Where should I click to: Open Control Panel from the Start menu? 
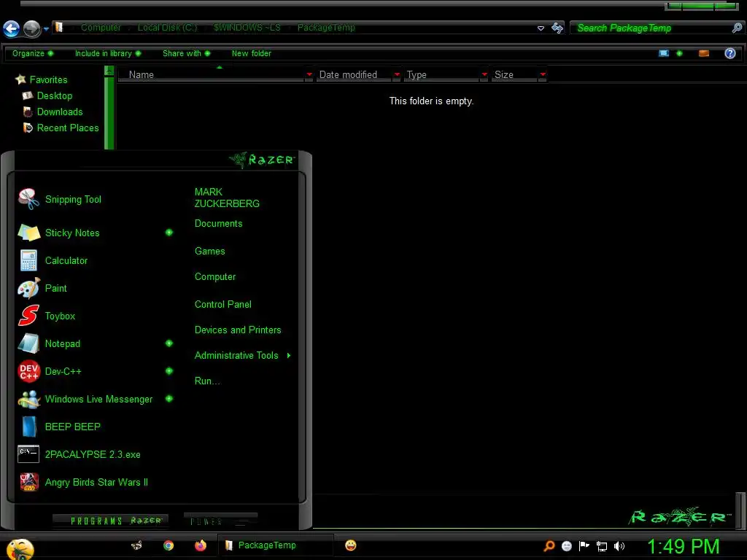pyautogui.click(x=223, y=304)
